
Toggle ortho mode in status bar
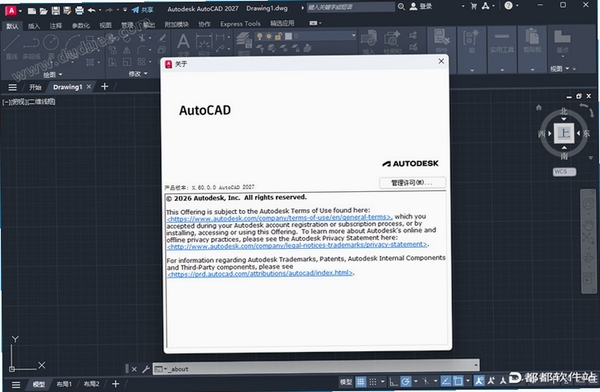tap(393, 382)
